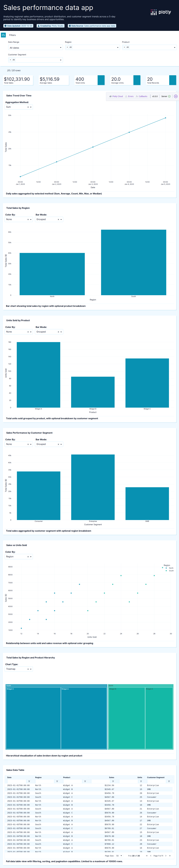This screenshot has width=179, height=868.
Task: Open Color By dropdown for Sales vs Units Sold
Action: coord(19,557)
